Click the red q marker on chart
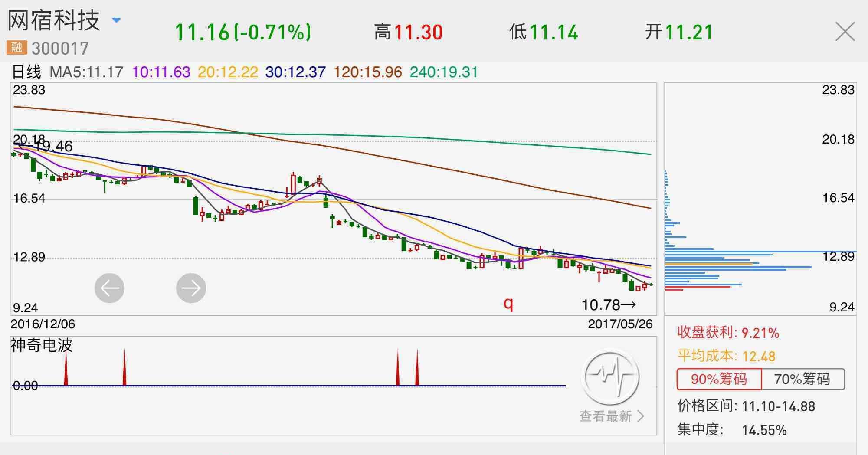Image resolution: width=868 pixels, height=455 pixels. click(508, 304)
